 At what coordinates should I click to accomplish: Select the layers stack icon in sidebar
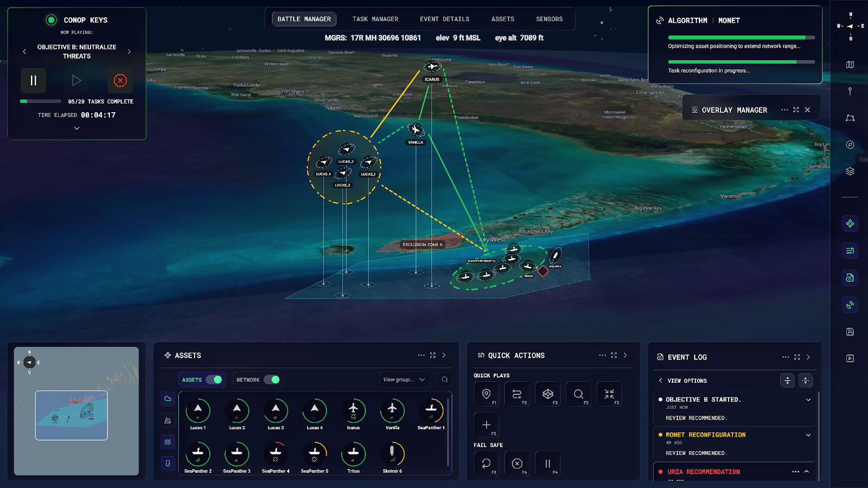coord(850,171)
